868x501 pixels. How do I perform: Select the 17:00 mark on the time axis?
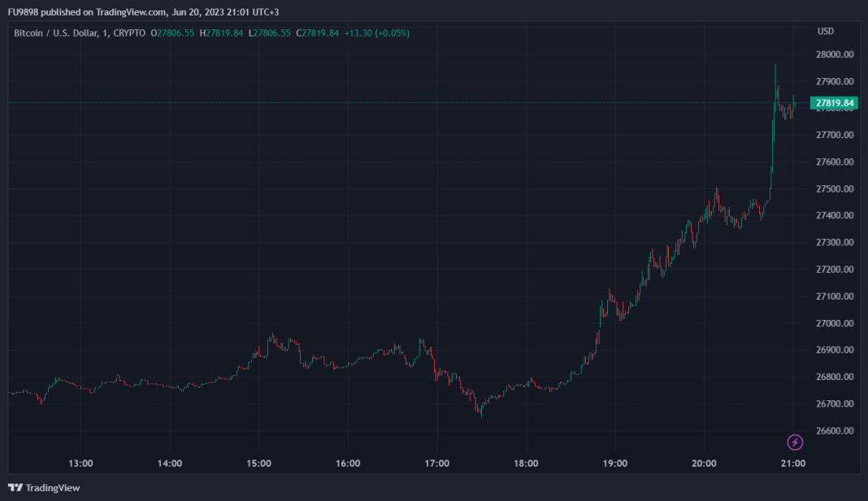pyautogui.click(x=436, y=464)
